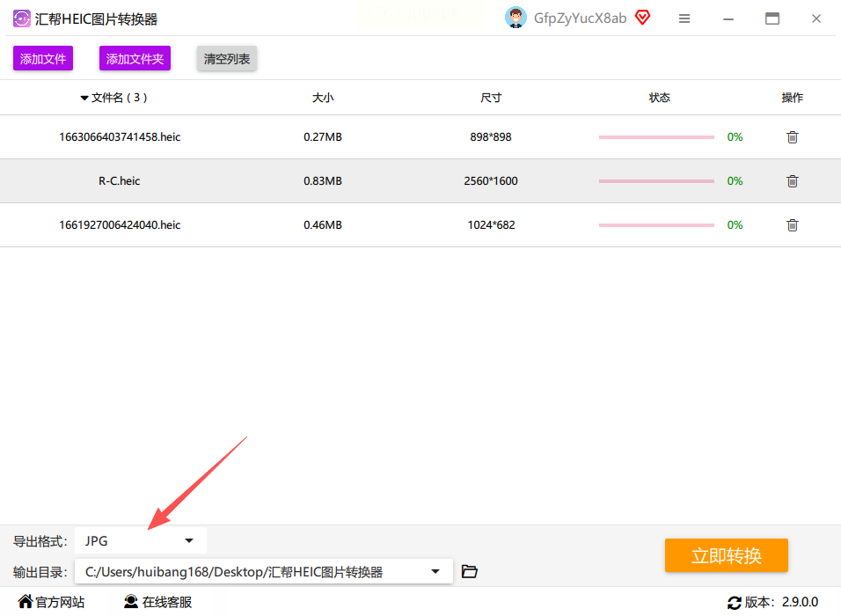Screen dimensions: 841x616
Task: Click the 1024*682 dimension cell
Action: point(491,224)
